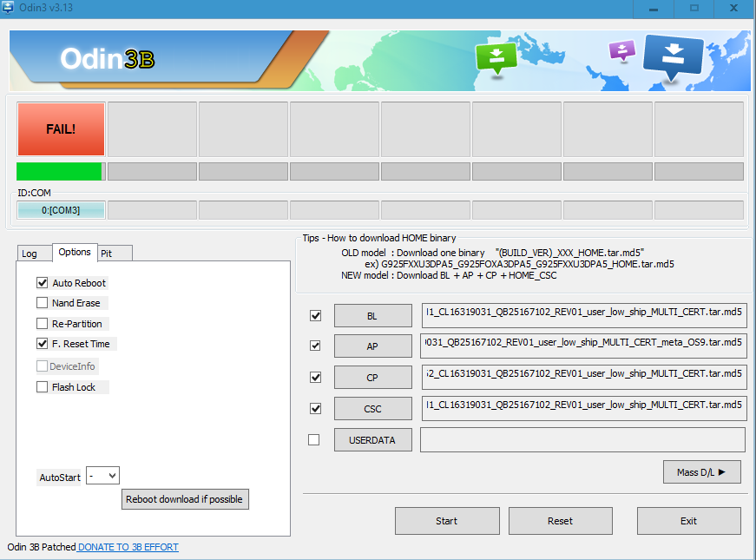756x560 pixels.
Task: Open the AutoStart dropdown
Action: (103, 476)
